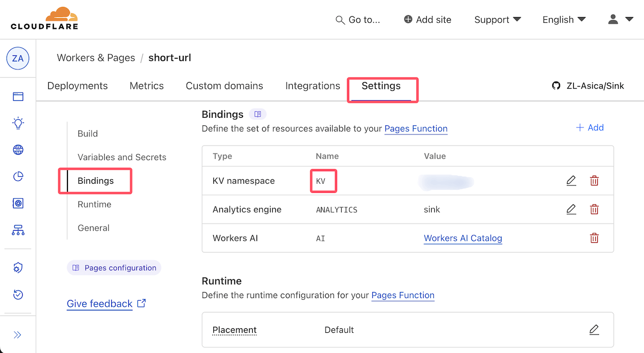The image size is (644, 353).
Task: Edit the Placement runtime setting
Action: pyautogui.click(x=594, y=330)
